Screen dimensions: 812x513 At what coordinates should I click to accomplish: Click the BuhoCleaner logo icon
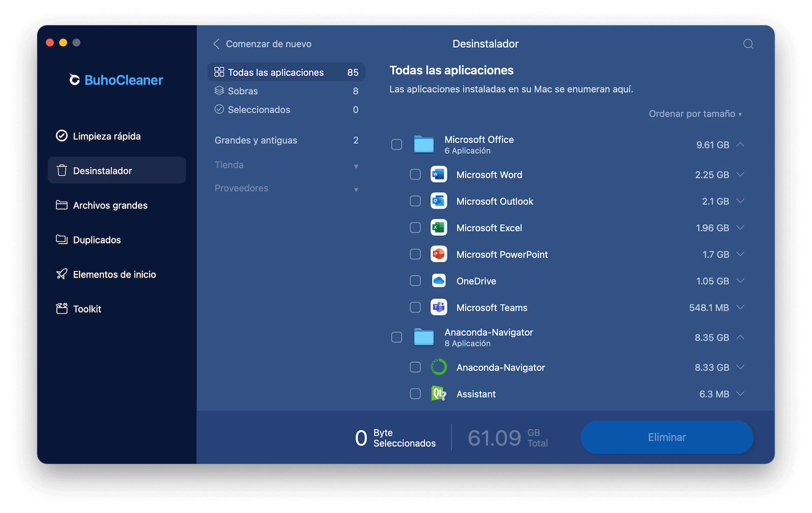[x=75, y=80]
